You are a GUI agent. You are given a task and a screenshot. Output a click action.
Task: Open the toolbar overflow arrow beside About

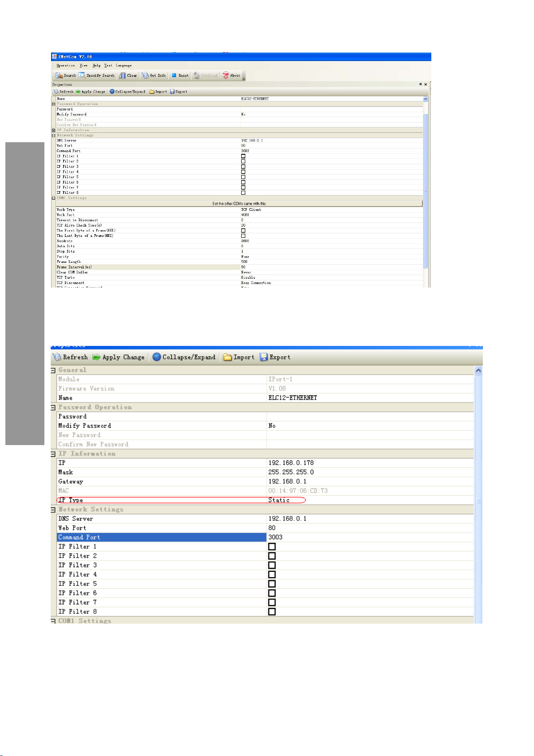(244, 79)
